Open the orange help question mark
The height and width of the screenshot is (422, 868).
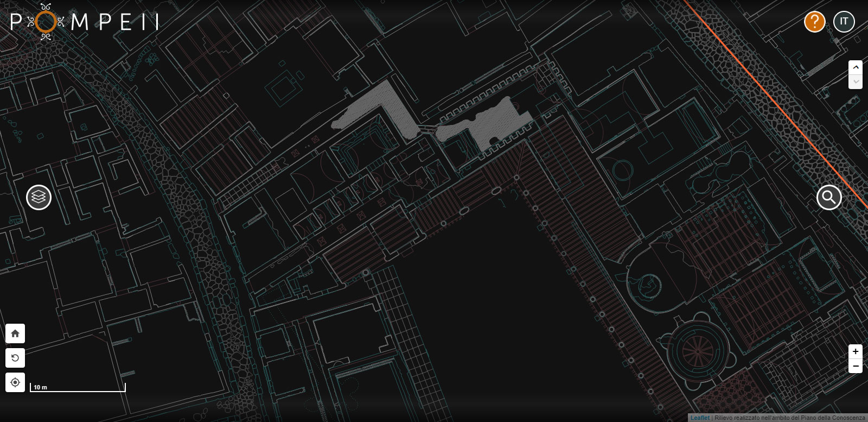coord(814,22)
